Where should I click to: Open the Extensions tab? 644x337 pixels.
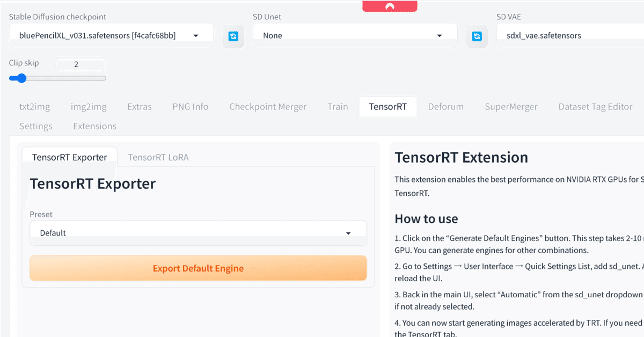tap(94, 126)
